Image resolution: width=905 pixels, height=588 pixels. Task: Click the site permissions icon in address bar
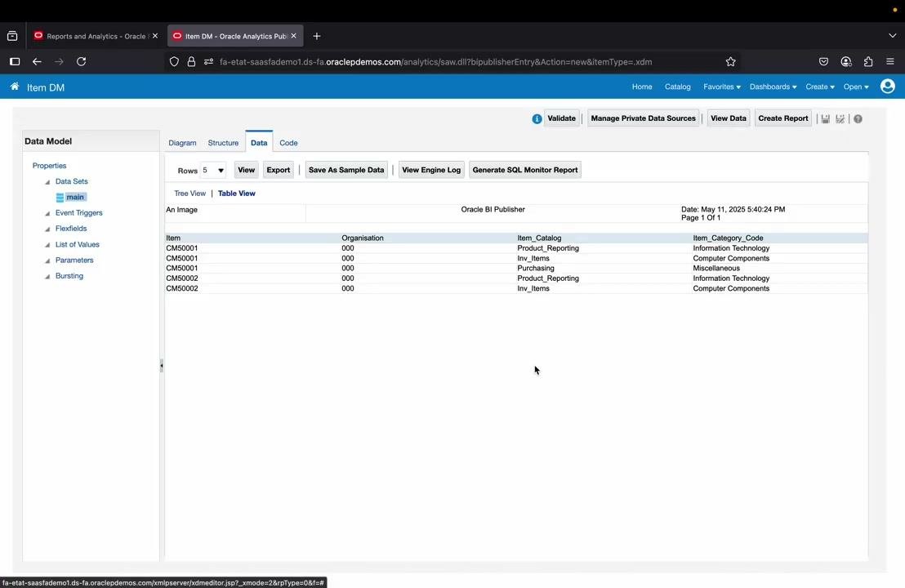click(208, 62)
